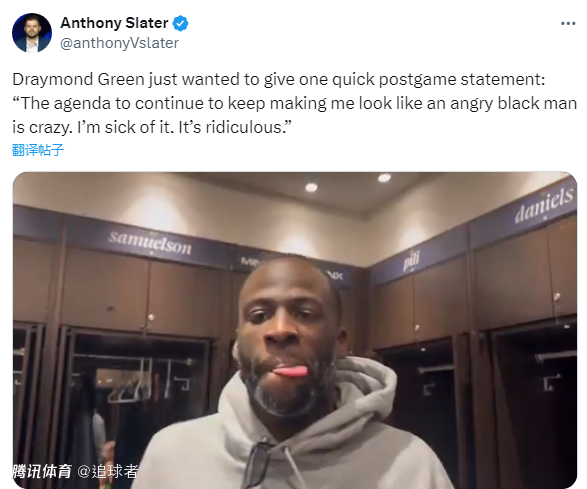Click the pili locker nameplate in the video
This screenshot has height=489, width=587.
pyautogui.click(x=411, y=261)
